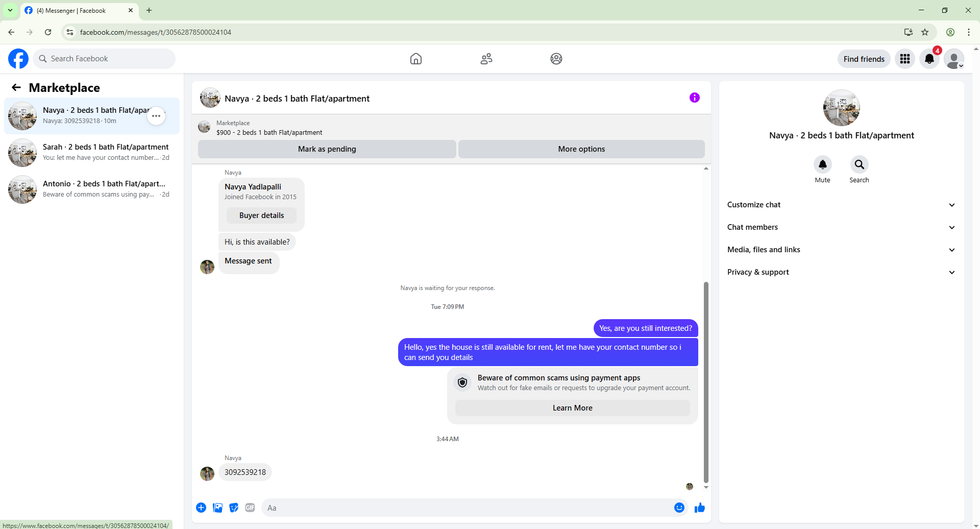980x529 pixels.
Task: Reload the page in the browser
Action: (48, 32)
